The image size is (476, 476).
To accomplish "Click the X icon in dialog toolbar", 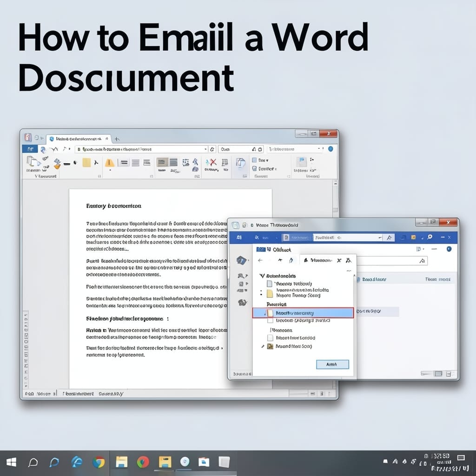I will point(339,260).
